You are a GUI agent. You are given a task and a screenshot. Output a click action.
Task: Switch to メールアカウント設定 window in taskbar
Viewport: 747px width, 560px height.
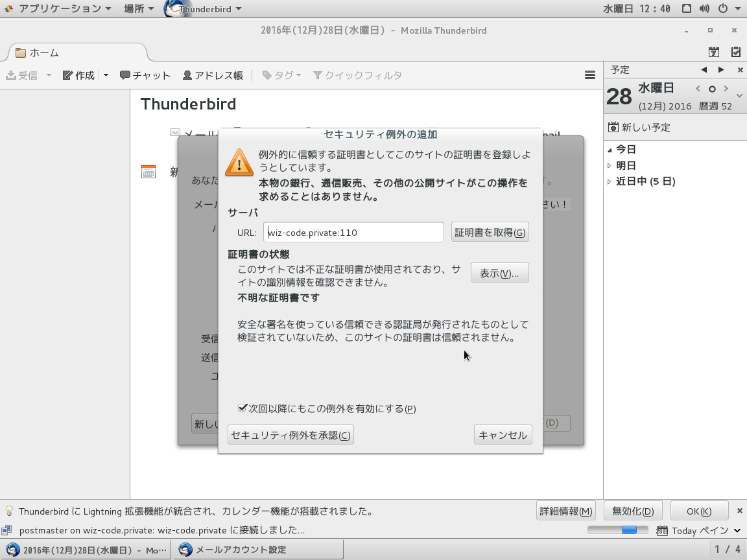click(x=257, y=550)
